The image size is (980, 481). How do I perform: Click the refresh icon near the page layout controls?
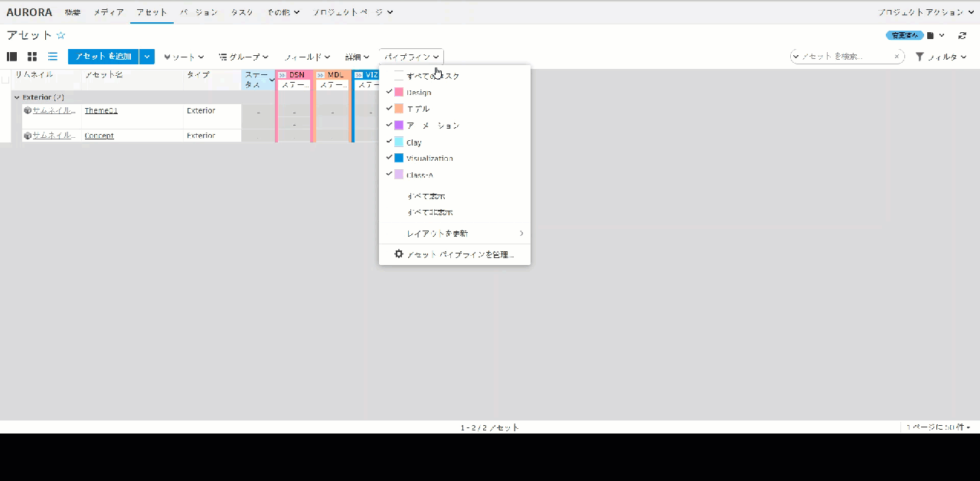click(x=962, y=35)
